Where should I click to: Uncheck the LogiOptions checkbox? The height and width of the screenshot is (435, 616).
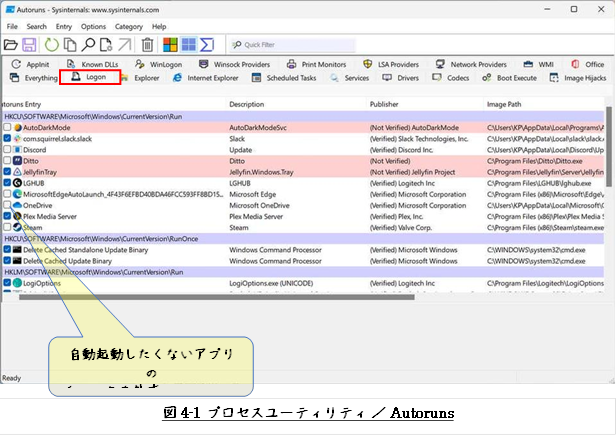point(7,283)
